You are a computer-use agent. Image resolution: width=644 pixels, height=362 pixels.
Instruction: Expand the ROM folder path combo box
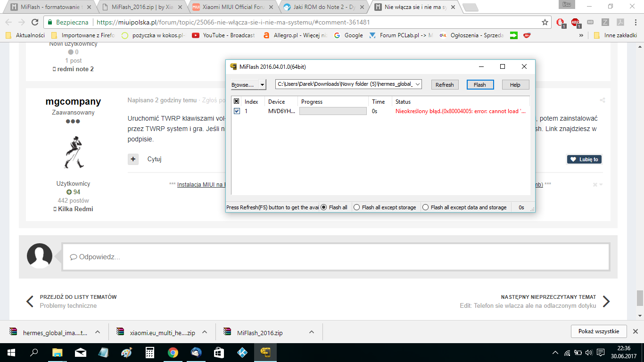417,84
